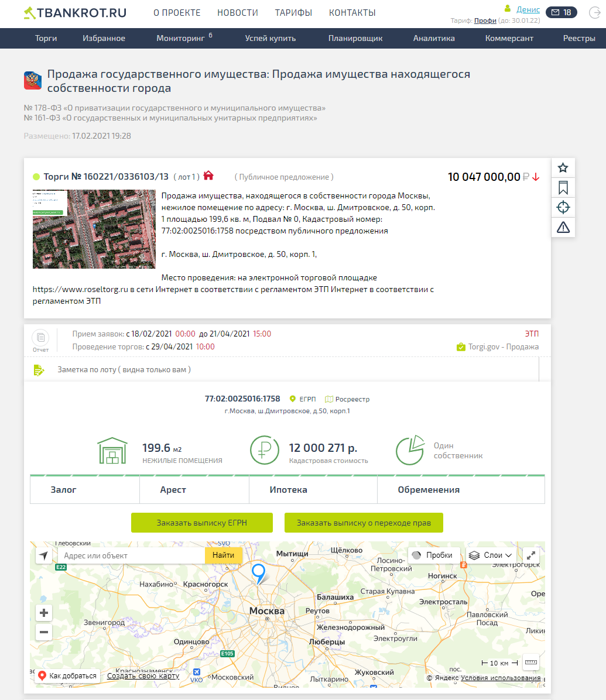Select the Арест tab
Viewport: 606px width, 700px height.
click(x=194, y=490)
